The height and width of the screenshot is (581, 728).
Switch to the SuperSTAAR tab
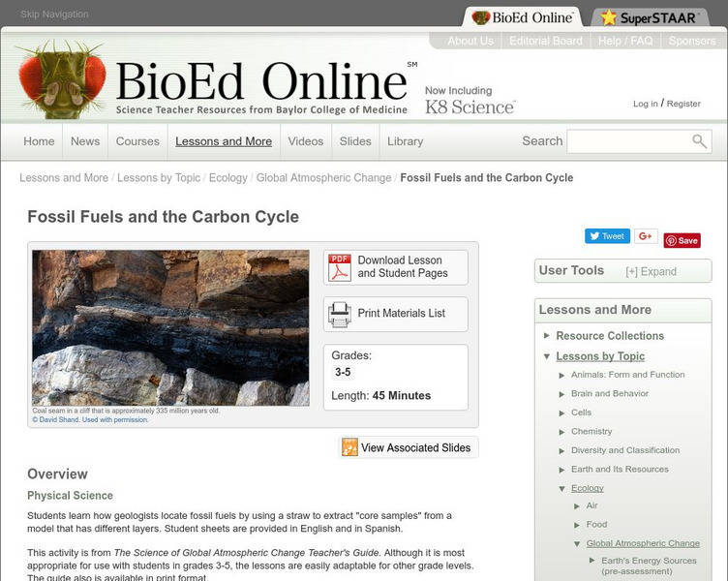click(649, 17)
